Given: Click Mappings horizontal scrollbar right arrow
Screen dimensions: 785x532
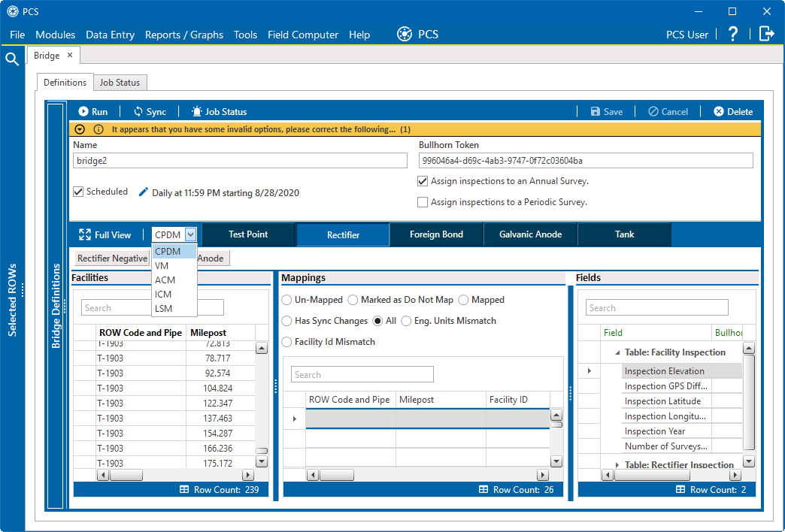Looking at the screenshot, I should tap(542, 474).
